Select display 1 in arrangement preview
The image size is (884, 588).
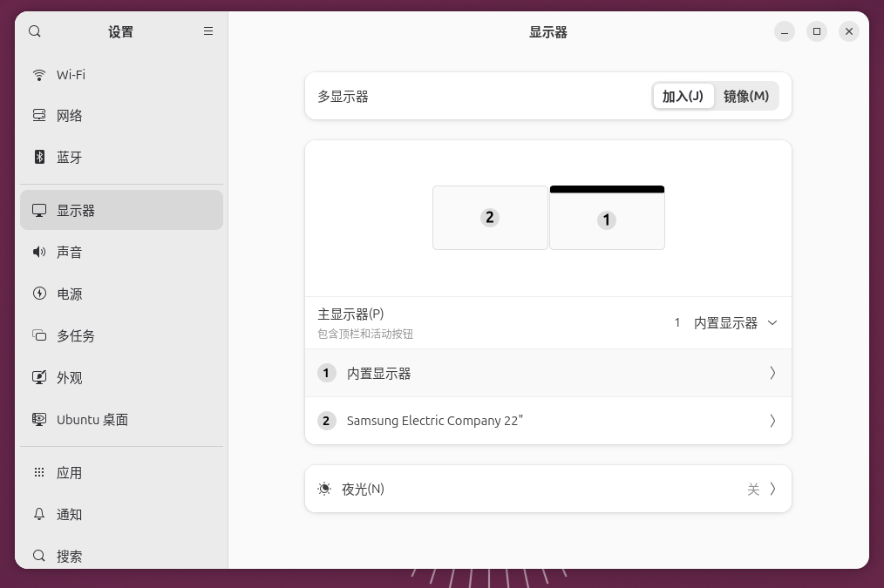607,218
